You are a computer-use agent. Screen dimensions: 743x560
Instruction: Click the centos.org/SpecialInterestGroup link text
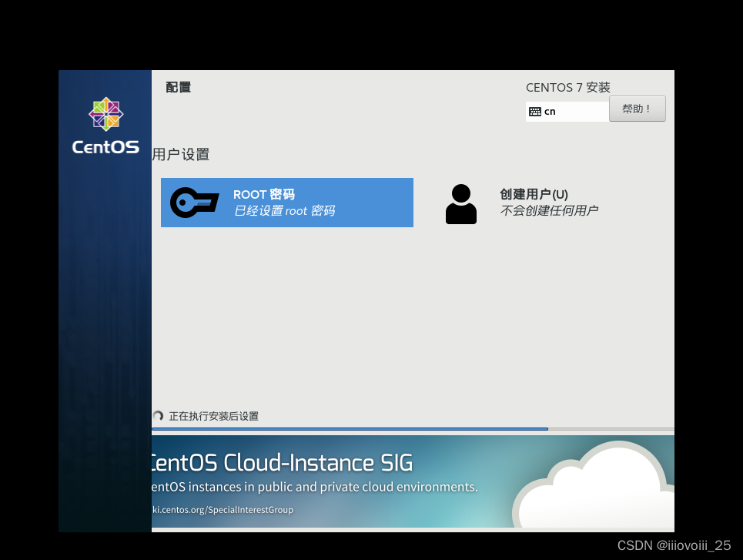pyautogui.click(x=223, y=510)
